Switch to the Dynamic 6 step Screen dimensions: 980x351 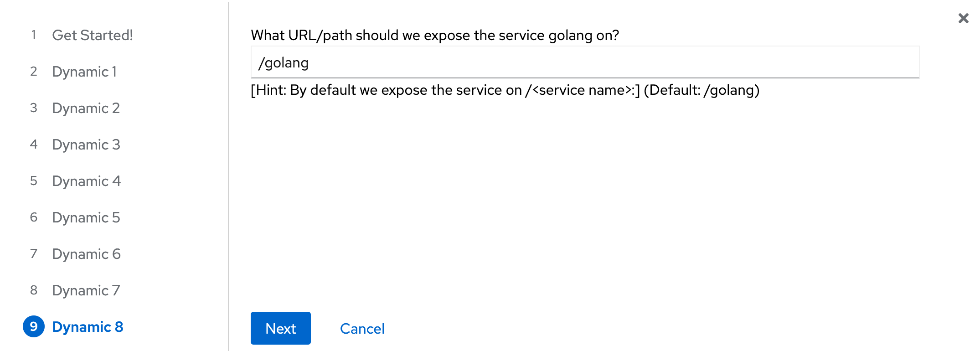pyautogui.click(x=86, y=254)
